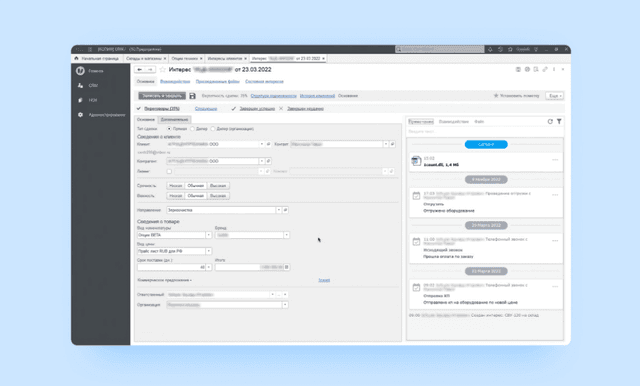Open the Контакт field's open-record icon
This screenshot has width=640, height=386.
click(x=392, y=144)
